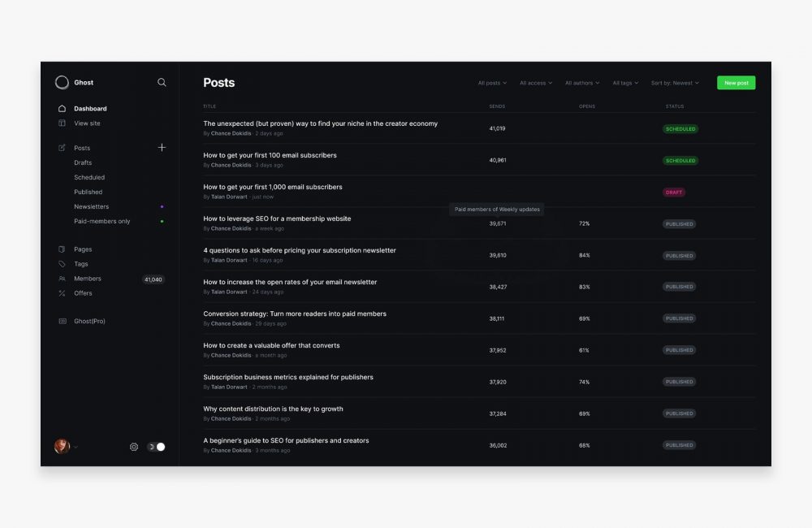Image resolution: width=812 pixels, height=528 pixels.
Task: Click the Dashboard home icon
Action: (x=62, y=109)
